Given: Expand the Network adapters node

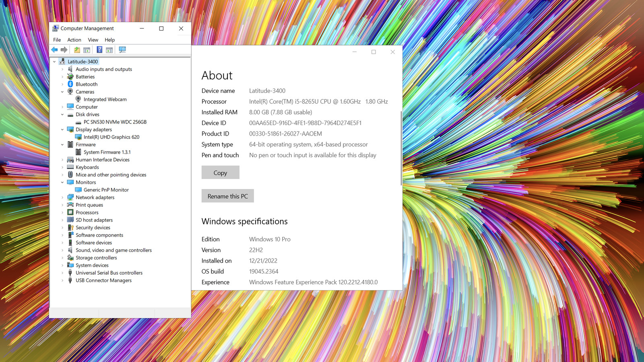Looking at the screenshot, I should point(62,197).
